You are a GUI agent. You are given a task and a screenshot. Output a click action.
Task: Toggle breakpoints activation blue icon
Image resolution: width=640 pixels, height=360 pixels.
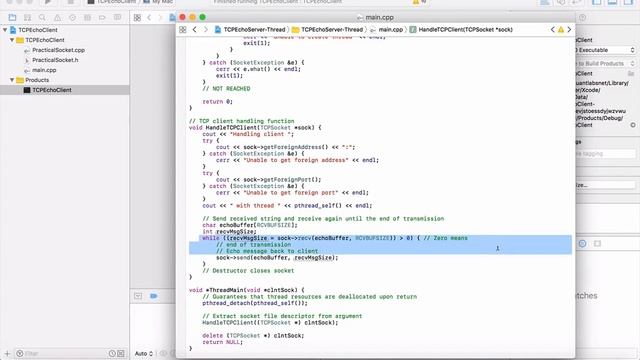click(153, 296)
